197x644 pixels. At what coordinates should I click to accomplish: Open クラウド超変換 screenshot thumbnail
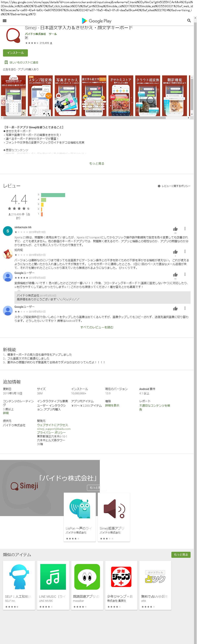click(148, 96)
